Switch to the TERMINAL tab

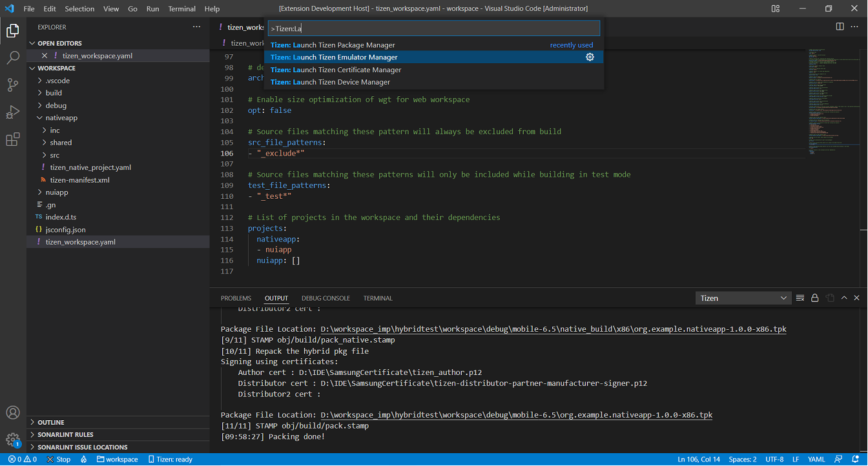(377, 298)
